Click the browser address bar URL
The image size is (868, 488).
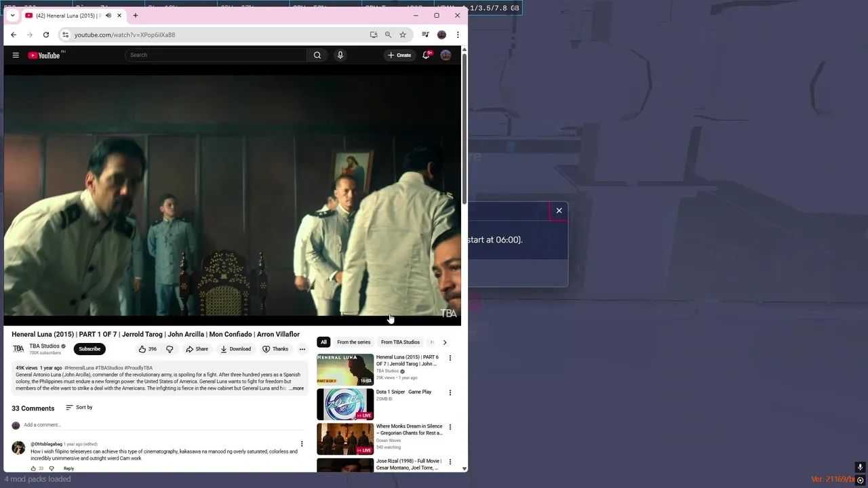click(125, 35)
